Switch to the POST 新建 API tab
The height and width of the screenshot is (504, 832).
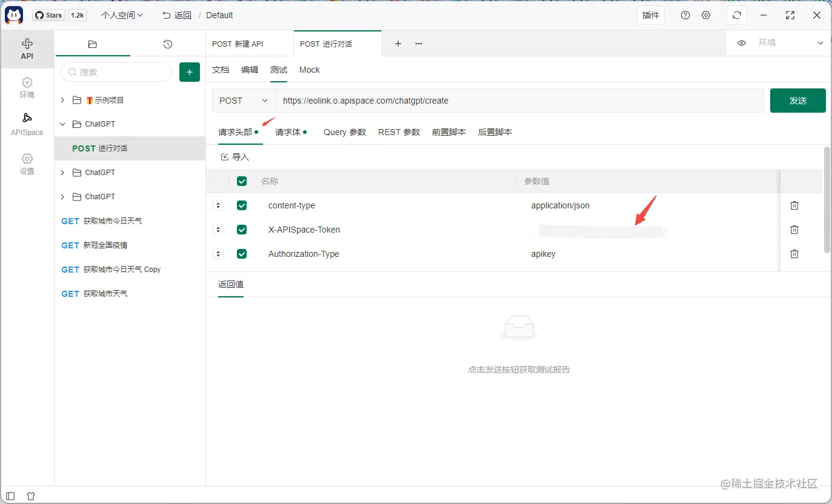click(x=250, y=44)
